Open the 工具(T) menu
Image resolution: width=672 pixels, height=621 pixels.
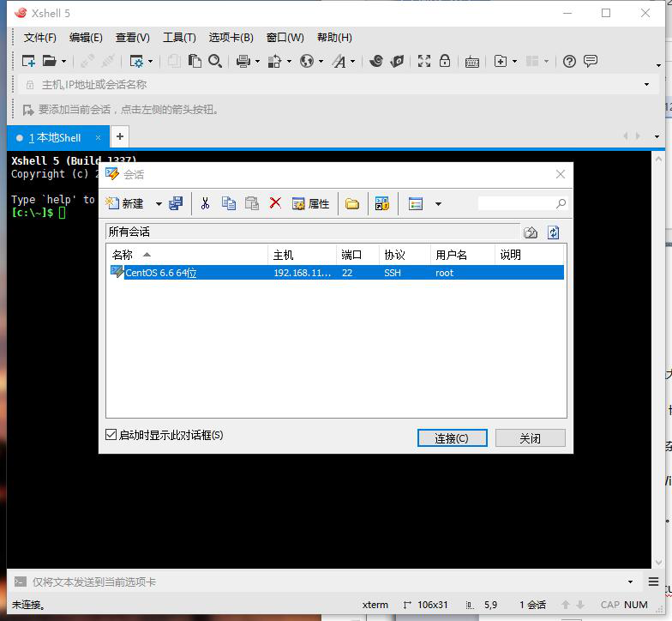[179, 38]
